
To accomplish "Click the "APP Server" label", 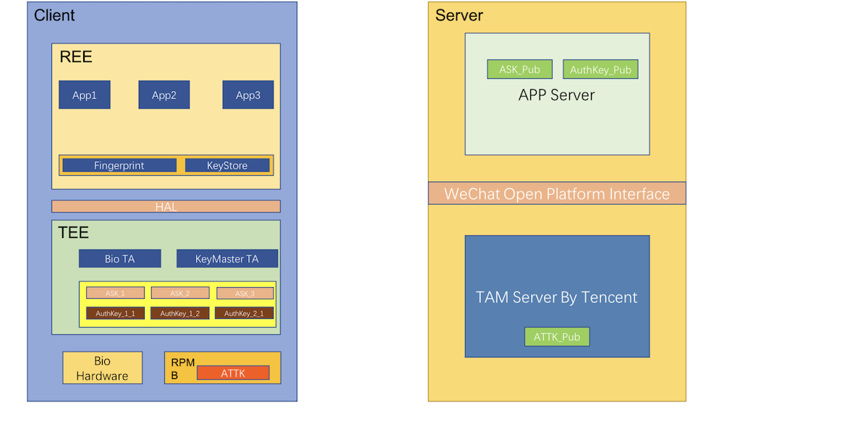I will click(x=557, y=95).
